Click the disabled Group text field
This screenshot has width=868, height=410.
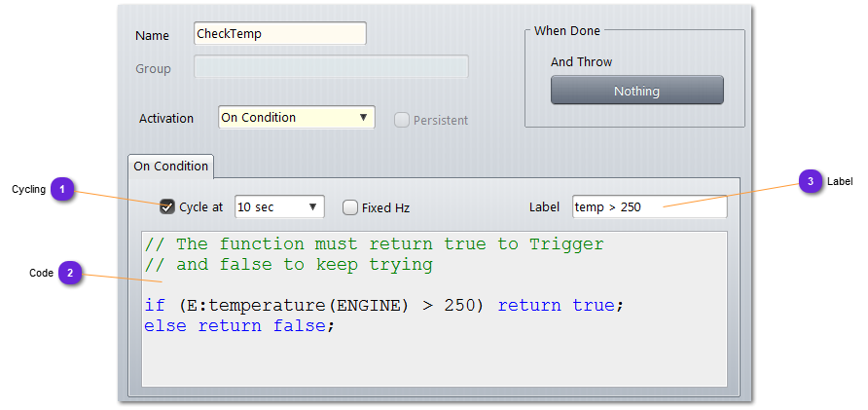point(331,67)
